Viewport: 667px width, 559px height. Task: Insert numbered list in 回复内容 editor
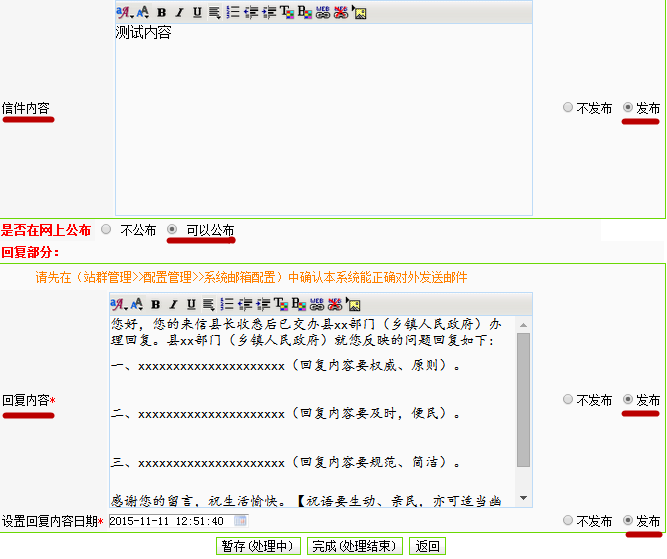(x=226, y=304)
